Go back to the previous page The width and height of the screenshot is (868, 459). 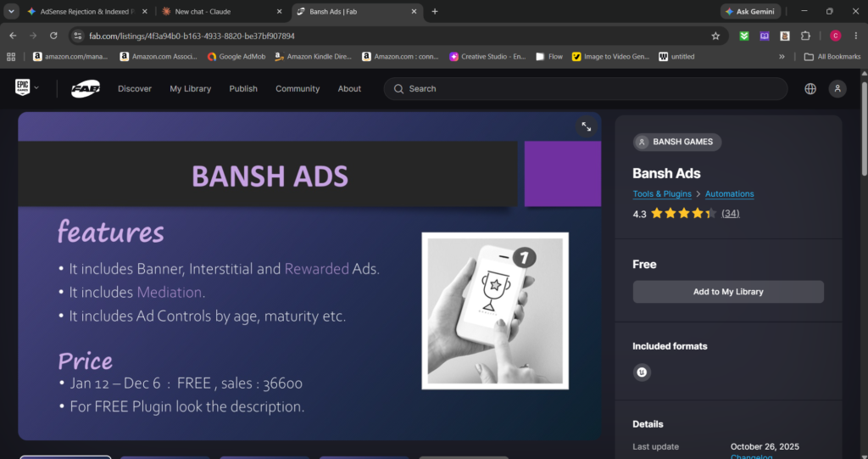[x=13, y=36]
